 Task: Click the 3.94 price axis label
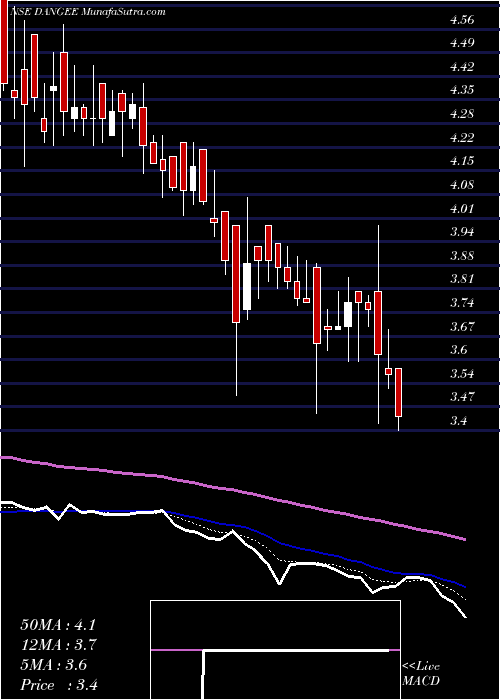point(462,232)
